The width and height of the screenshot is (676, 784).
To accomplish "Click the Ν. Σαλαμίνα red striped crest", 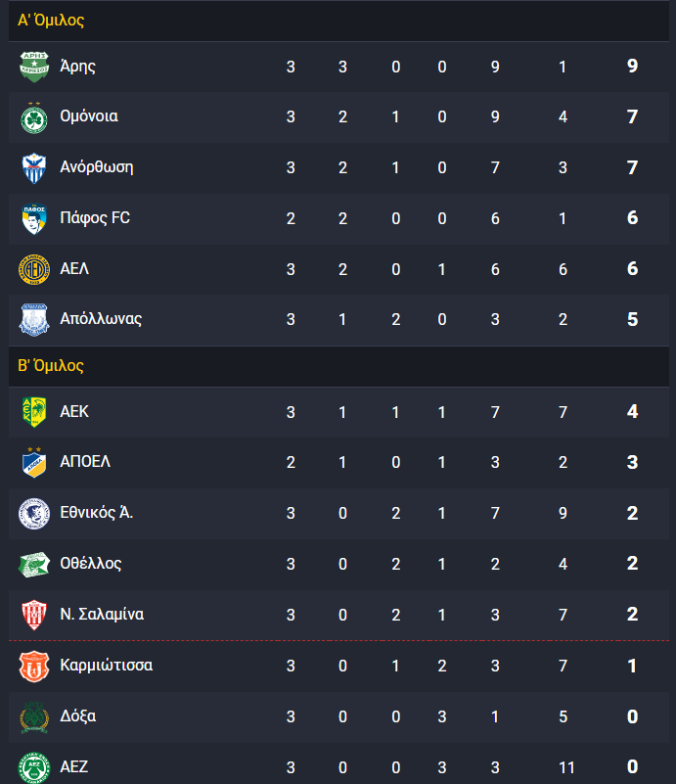I will [x=34, y=615].
